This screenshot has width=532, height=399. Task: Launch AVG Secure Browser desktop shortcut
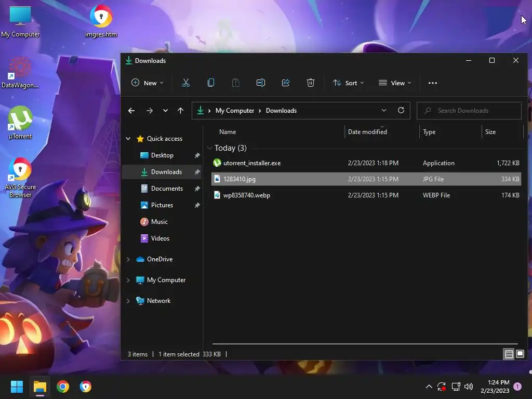[20, 178]
